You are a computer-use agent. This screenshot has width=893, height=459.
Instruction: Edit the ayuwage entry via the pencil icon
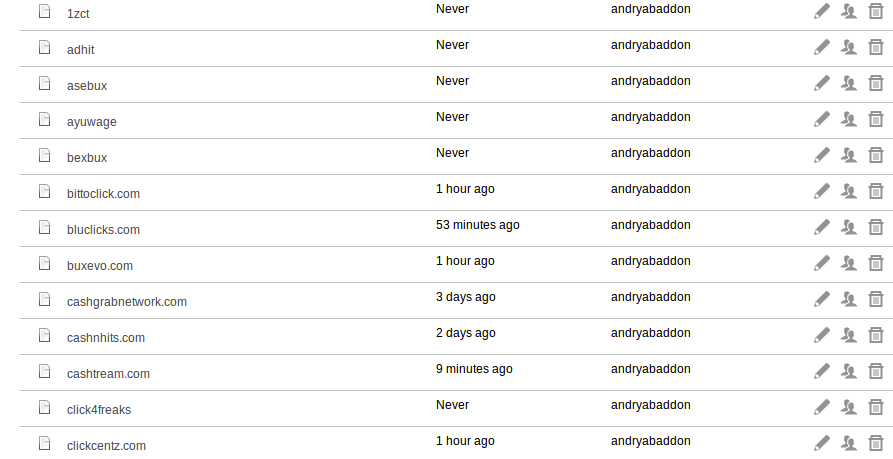click(x=821, y=118)
